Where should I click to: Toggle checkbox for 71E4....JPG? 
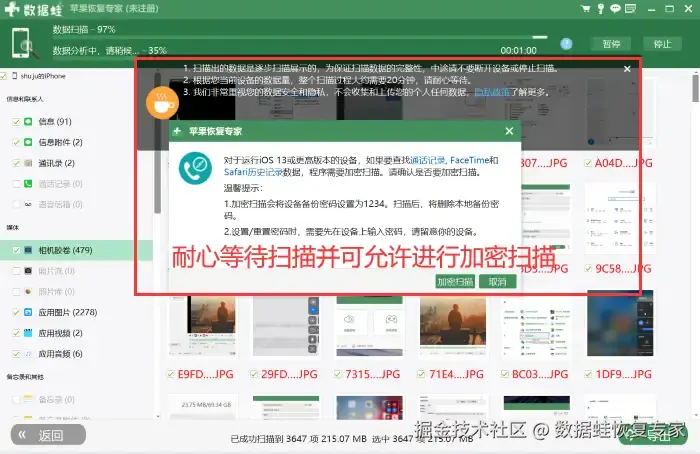421,374
